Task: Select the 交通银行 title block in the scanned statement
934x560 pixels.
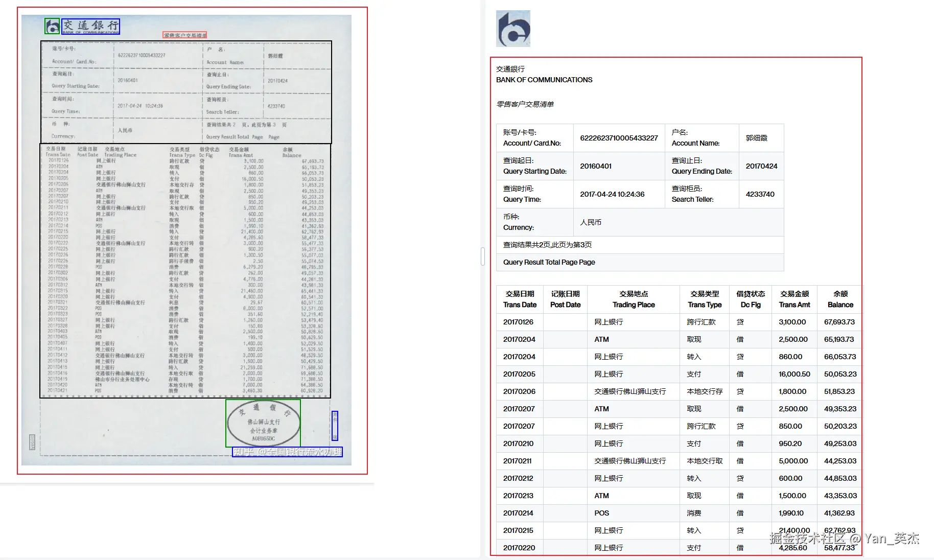Action: 91,26
